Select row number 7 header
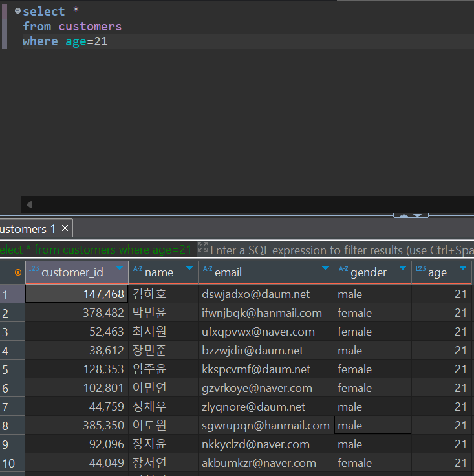The width and height of the screenshot is (474, 476). pyautogui.click(x=12, y=407)
